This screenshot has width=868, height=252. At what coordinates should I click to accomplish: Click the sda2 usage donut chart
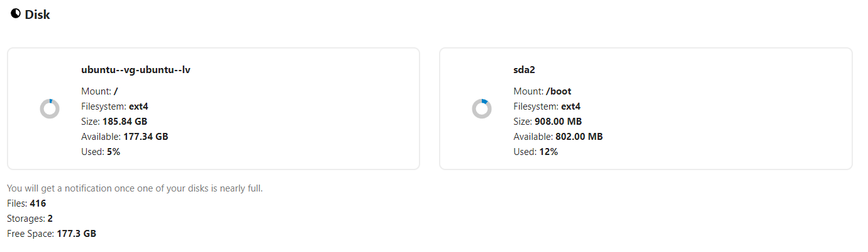coord(482,109)
